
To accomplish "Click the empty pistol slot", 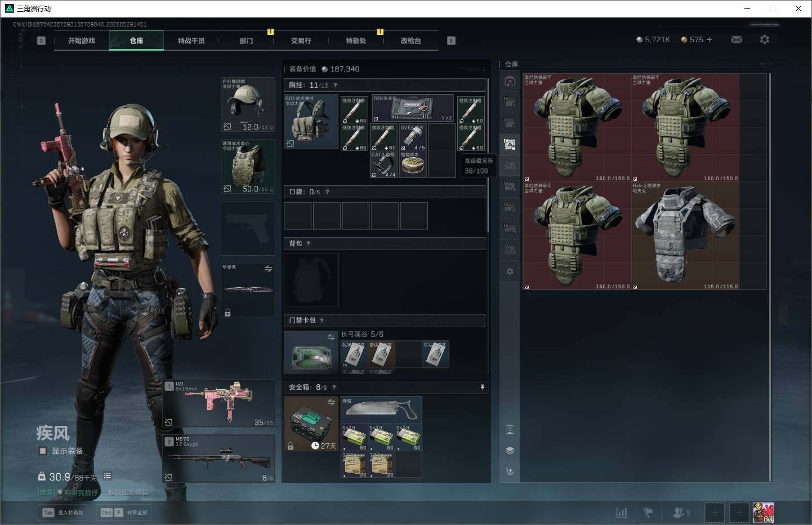I will 248,228.
